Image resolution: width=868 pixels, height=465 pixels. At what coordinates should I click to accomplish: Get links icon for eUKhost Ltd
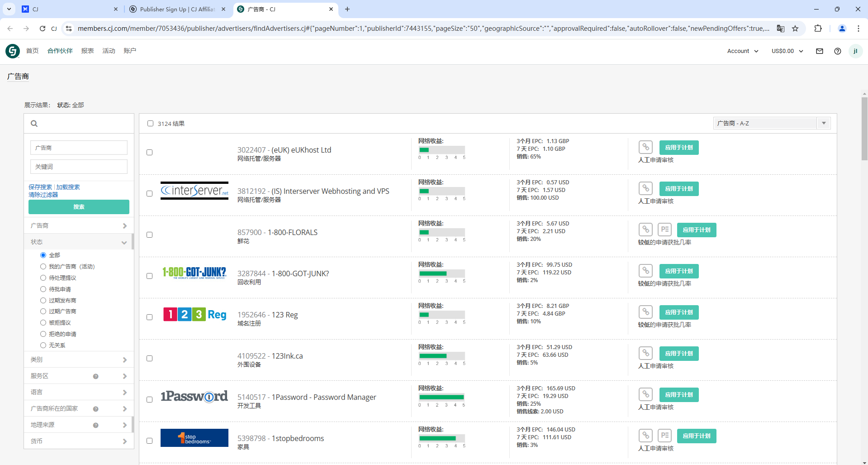645,147
